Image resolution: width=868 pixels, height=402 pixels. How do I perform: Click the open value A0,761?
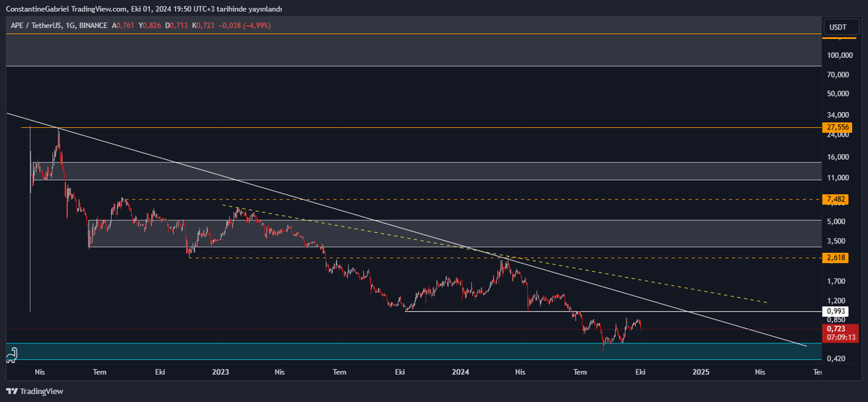coord(124,25)
